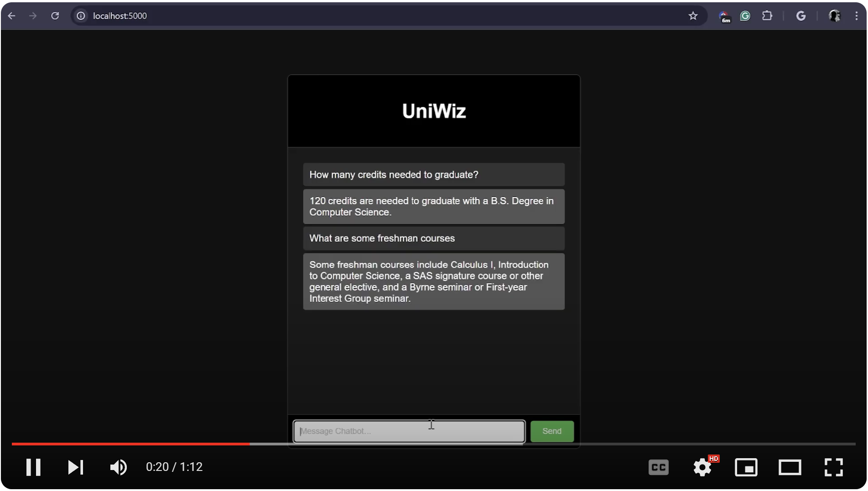Screen dimensions: 868x491
Task: Select the "120 credits are needed" reply
Action: [x=434, y=207]
